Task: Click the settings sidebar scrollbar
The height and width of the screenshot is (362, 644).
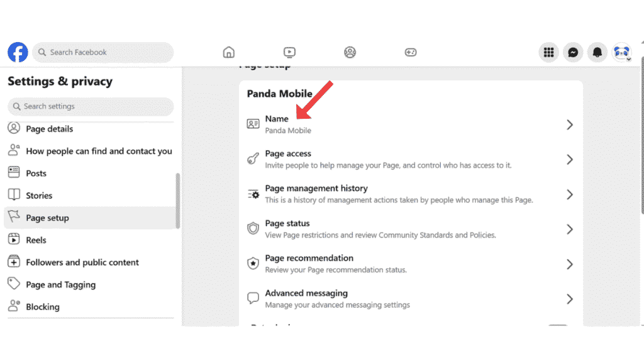Action: 178,200
